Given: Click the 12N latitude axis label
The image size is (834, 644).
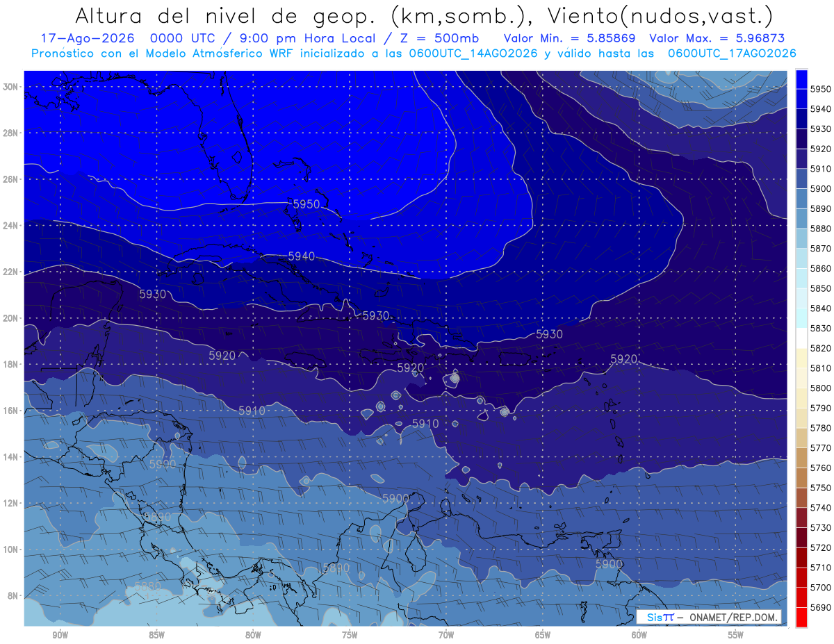Looking at the screenshot, I should tap(11, 503).
